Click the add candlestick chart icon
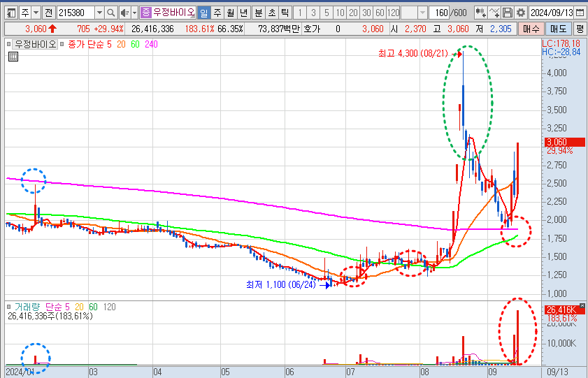This screenshot has height=378, width=588. pyautogui.click(x=480, y=13)
